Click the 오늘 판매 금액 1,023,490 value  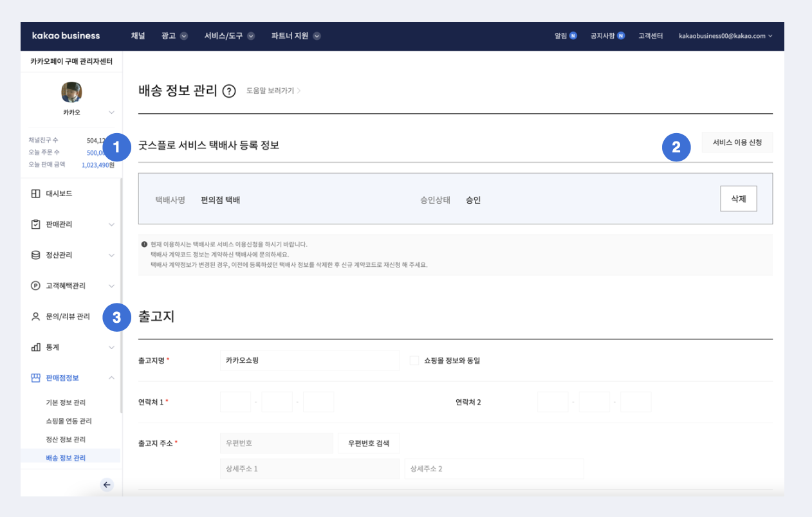coord(98,165)
